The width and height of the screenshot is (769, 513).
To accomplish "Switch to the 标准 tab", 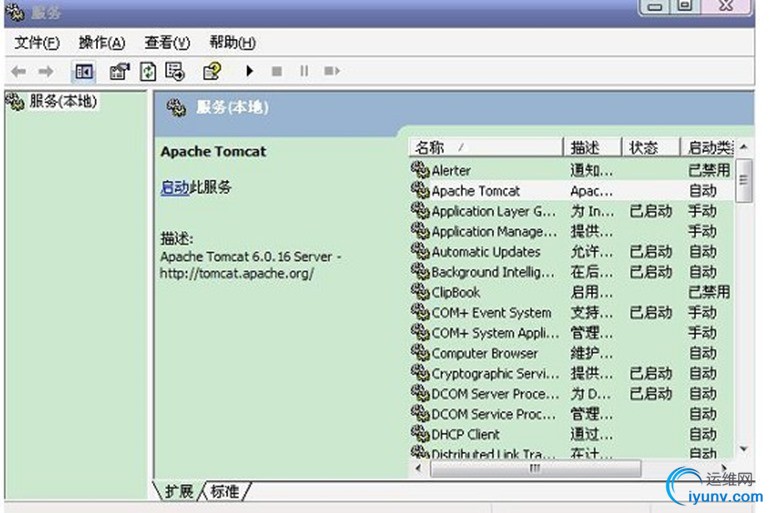I will [226, 491].
